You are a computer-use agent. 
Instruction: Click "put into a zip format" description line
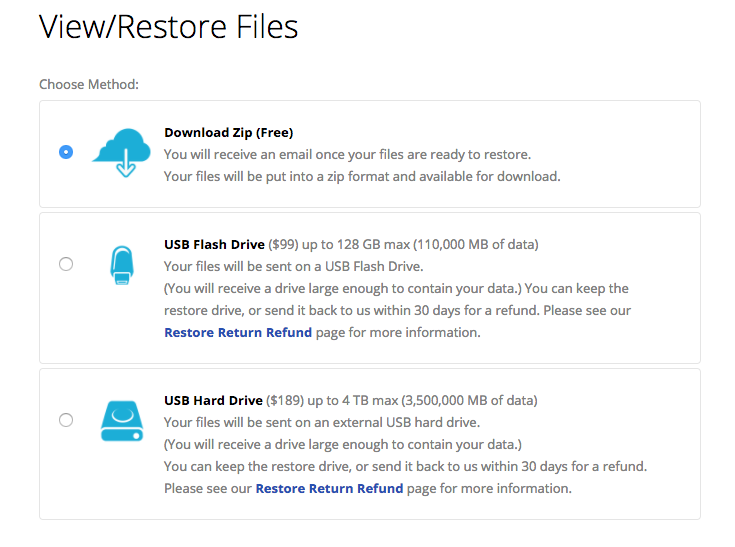point(362,176)
